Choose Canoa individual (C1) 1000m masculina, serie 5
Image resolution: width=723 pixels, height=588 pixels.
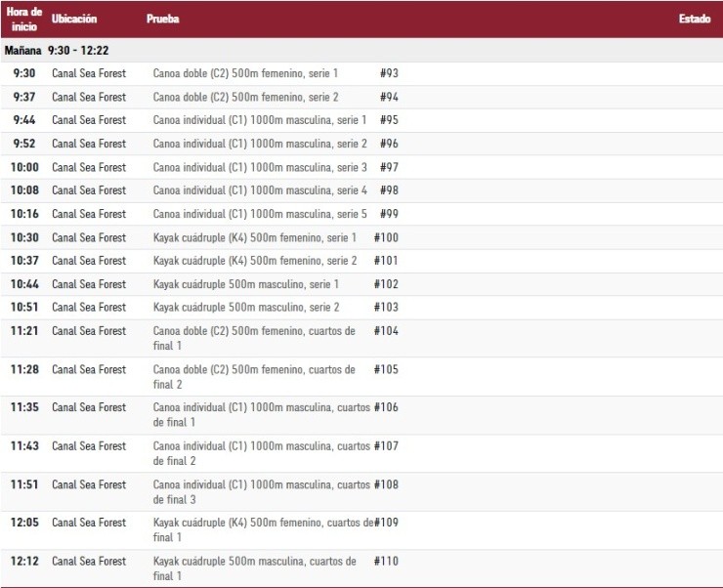260,214
